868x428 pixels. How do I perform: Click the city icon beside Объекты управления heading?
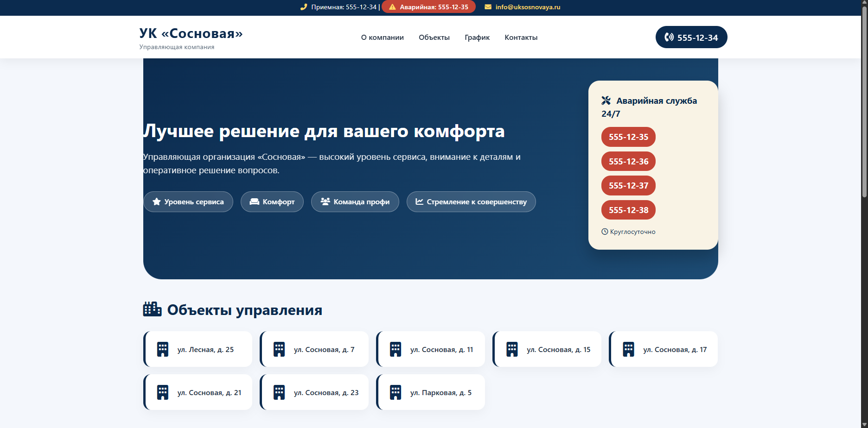pyautogui.click(x=152, y=309)
